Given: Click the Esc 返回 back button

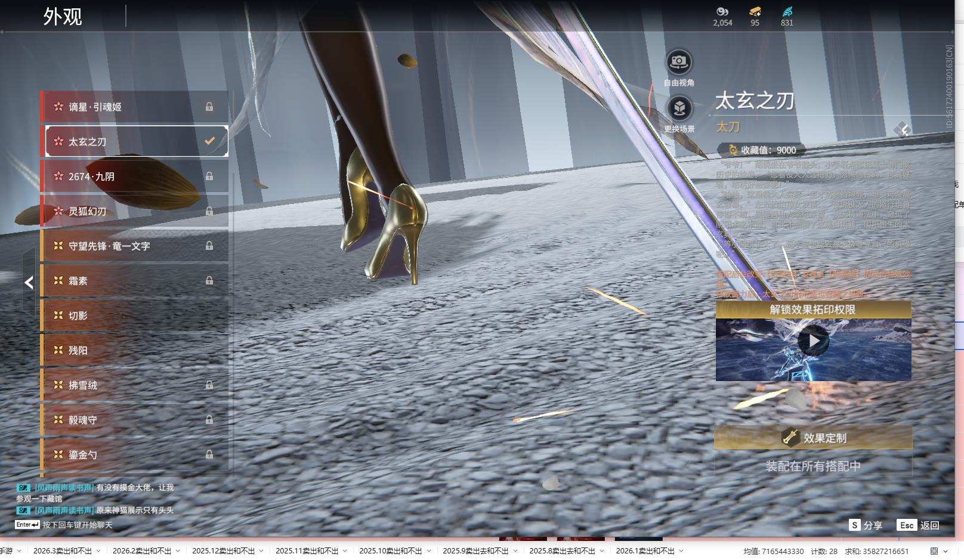Looking at the screenshot, I should point(919,525).
